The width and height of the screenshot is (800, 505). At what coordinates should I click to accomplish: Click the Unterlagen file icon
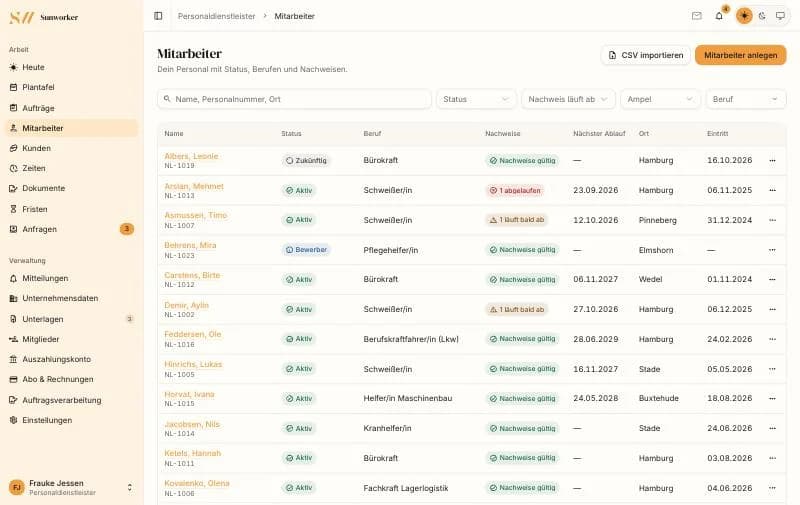pos(13,319)
